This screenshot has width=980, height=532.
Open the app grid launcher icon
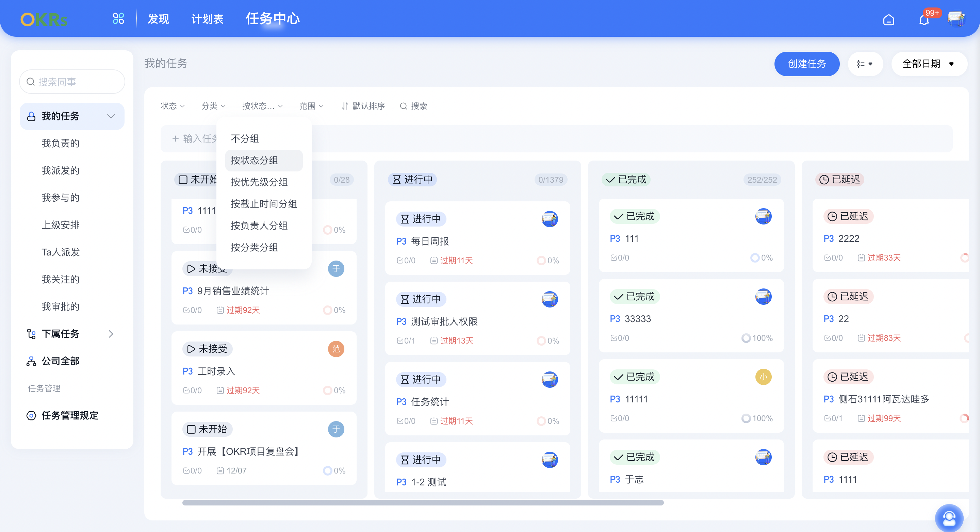(x=118, y=18)
